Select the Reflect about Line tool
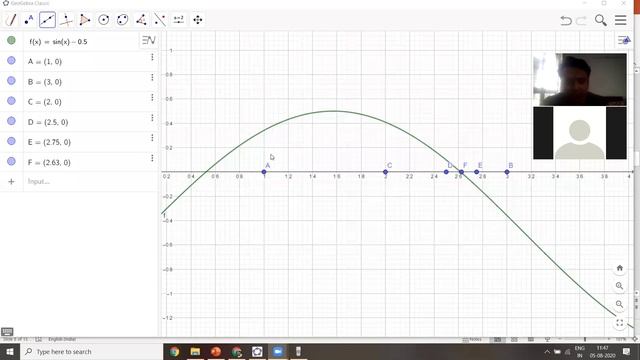The height and width of the screenshot is (360, 640). pos(160,20)
